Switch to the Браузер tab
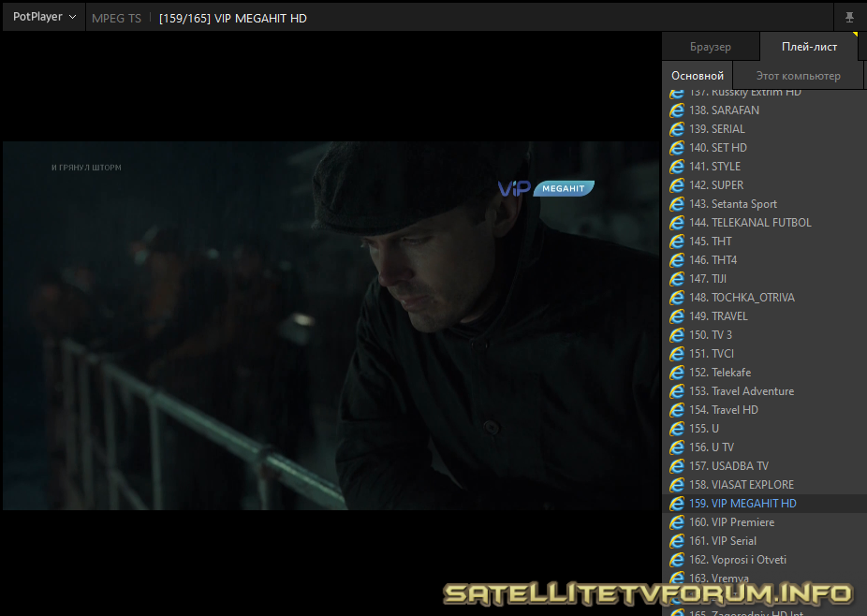 point(710,47)
